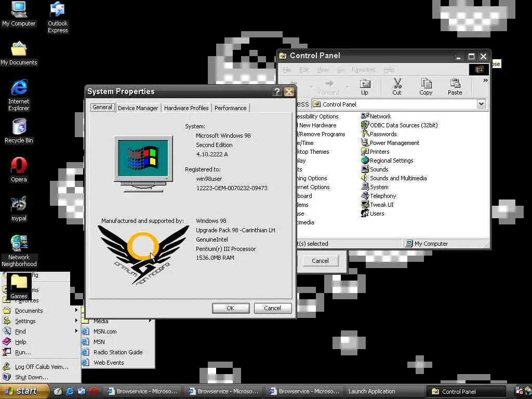Select the Recycle Bin desktop icon
Screen dimensions: 532x399
[x=19, y=131]
